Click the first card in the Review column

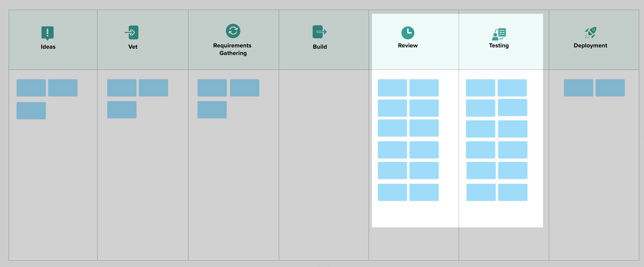coord(392,88)
